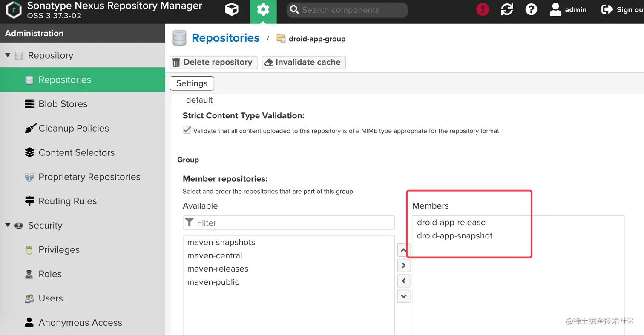
Task: Click the Invalidate cache button
Action: point(304,62)
